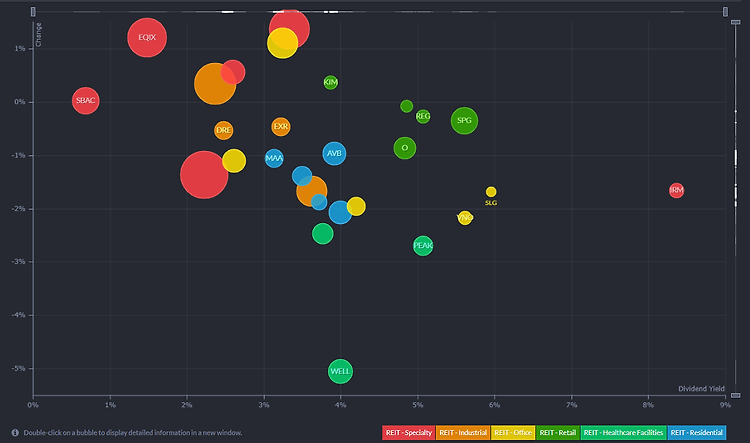The width and height of the screenshot is (750, 443).
Task: Click the REG bubble
Action: pyautogui.click(x=423, y=116)
